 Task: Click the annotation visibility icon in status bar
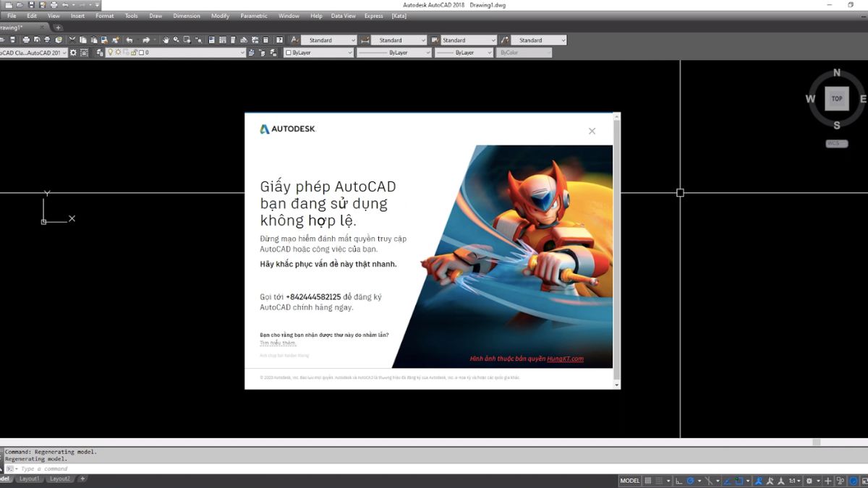758,481
